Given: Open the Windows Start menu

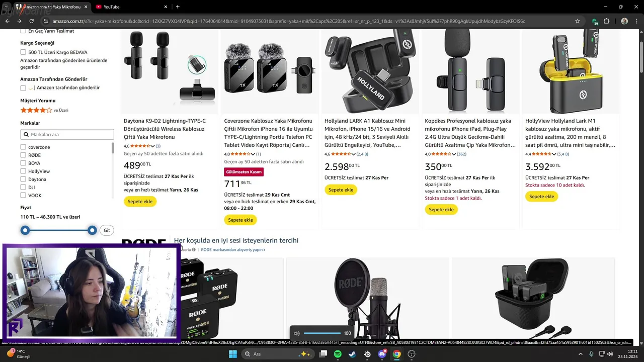Looking at the screenshot, I should [233, 354].
